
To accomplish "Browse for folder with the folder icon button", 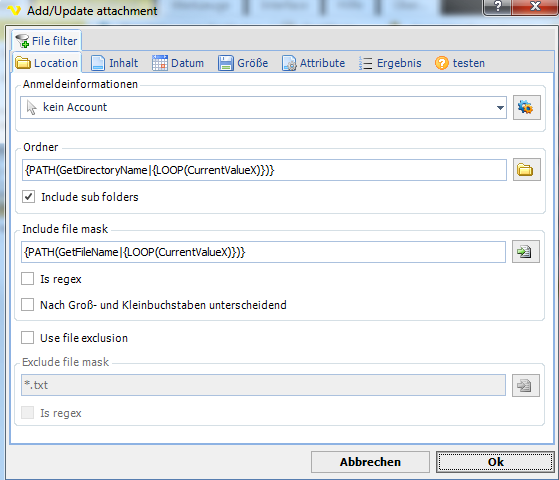I will tap(527, 170).
